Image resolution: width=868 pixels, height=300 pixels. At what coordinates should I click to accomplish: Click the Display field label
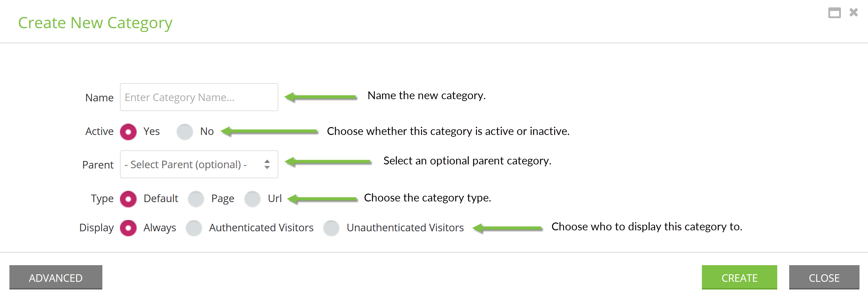point(97,228)
